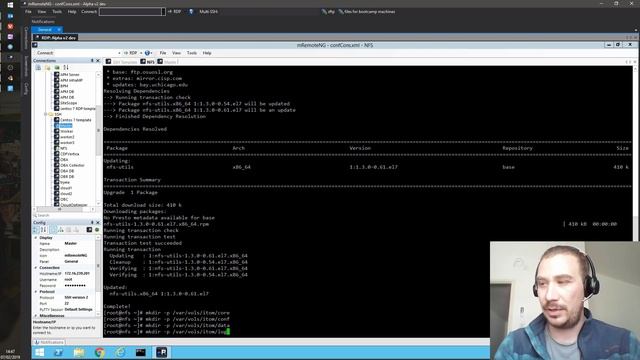Viewport: 640px width, 360px height.
Task: Select the OBC connection in the tree
Action: point(62,200)
